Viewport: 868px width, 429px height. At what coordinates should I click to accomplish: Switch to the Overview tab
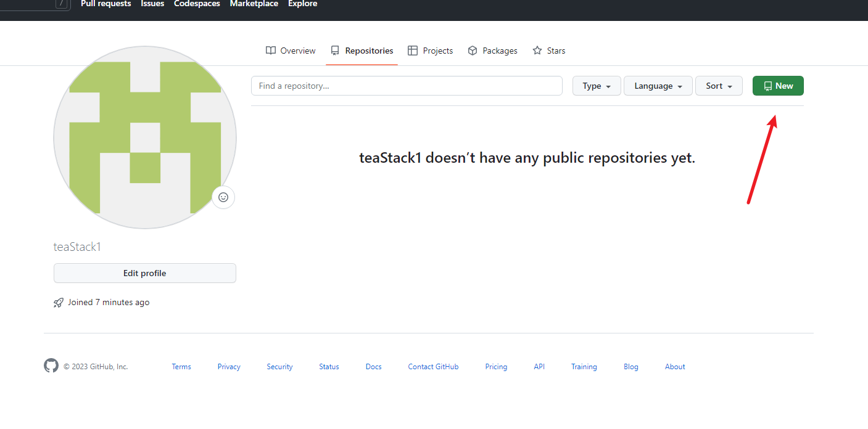pos(291,51)
